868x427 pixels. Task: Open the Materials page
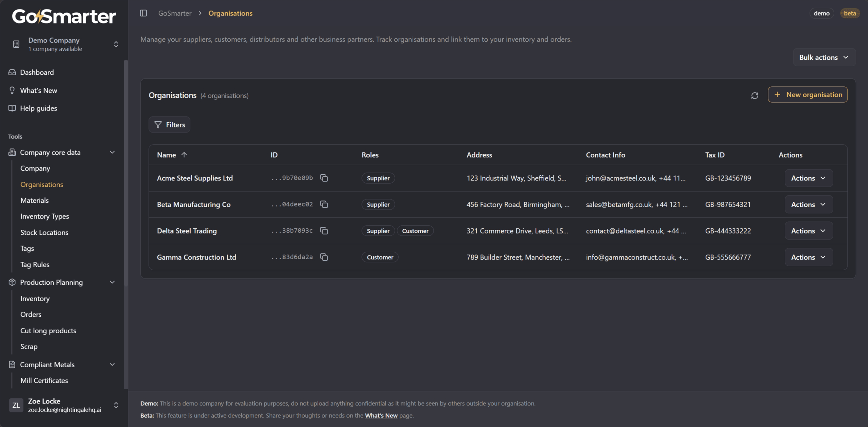pos(34,200)
